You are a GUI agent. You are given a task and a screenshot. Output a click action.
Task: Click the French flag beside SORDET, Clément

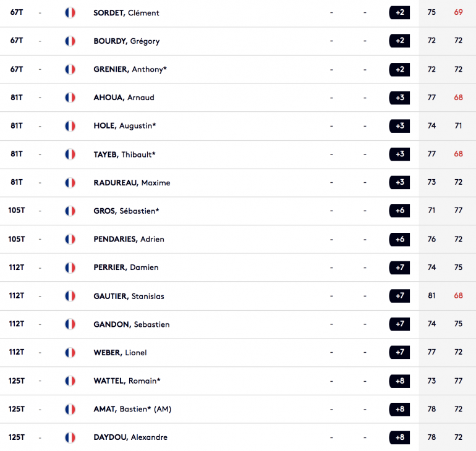[70, 13]
